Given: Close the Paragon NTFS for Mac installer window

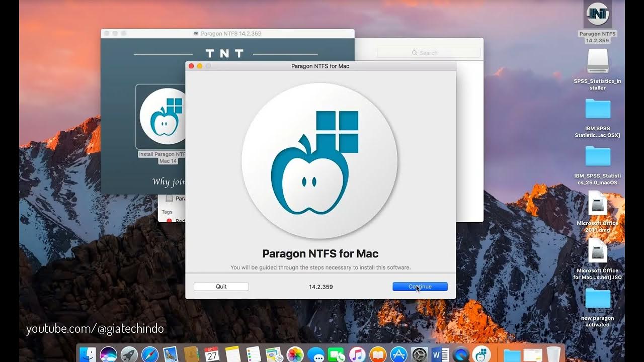Looking at the screenshot, I should pyautogui.click(x=191, y=66).
